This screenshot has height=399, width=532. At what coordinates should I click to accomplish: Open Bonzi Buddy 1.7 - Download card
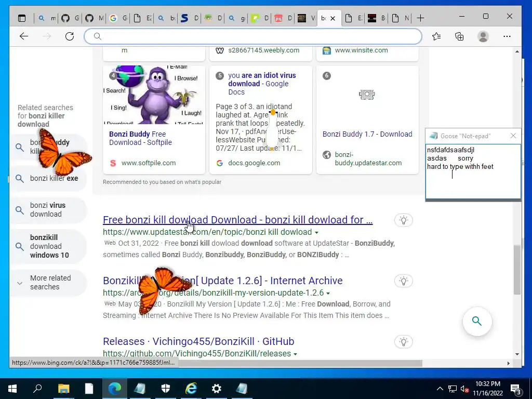[367, 134]
